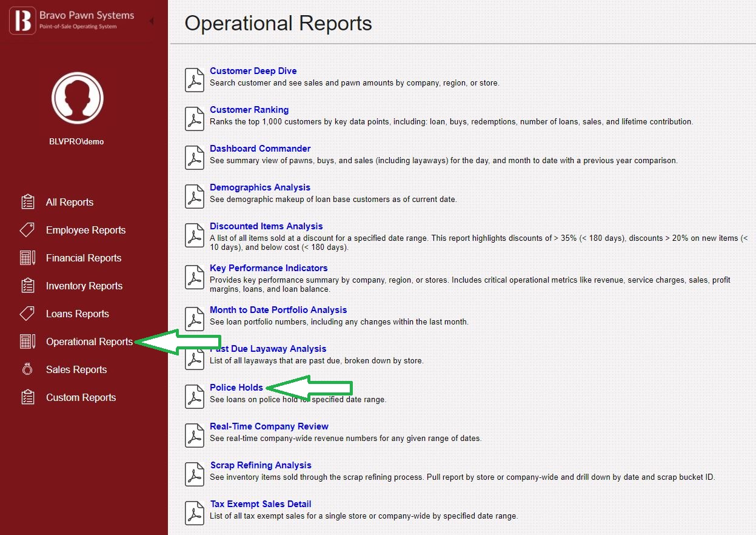Click PDF icon for Past Due Layaway Analysis
The image size is (756, 535).
[x=194, y=358]
